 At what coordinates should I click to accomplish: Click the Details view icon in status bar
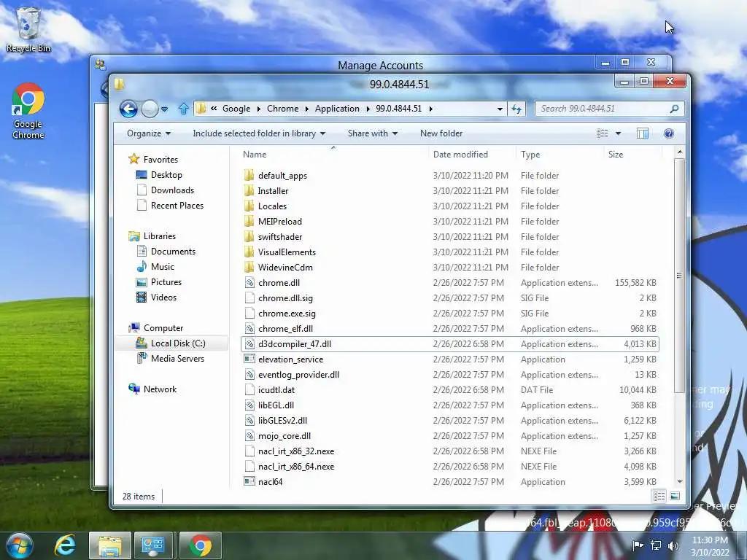(659, 497)
